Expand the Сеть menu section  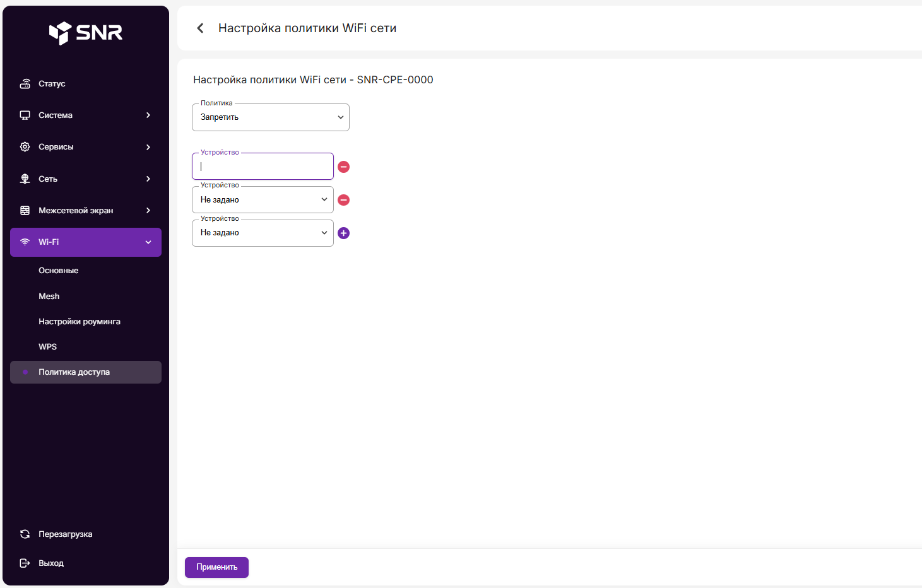[86, 179]
